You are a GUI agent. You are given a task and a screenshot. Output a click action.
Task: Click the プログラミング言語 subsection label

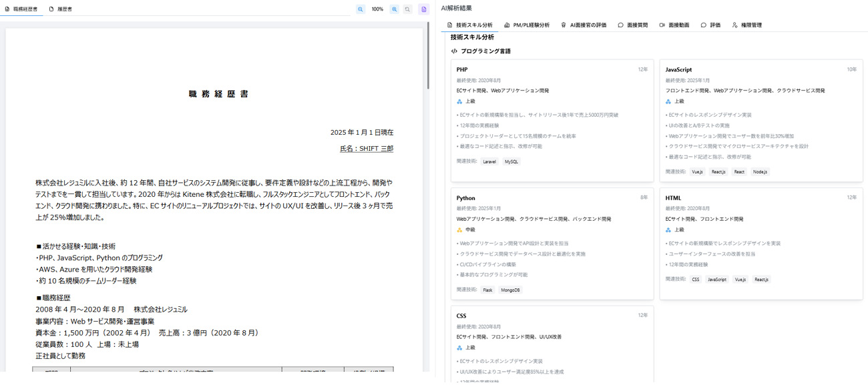[x=485, y=51]
